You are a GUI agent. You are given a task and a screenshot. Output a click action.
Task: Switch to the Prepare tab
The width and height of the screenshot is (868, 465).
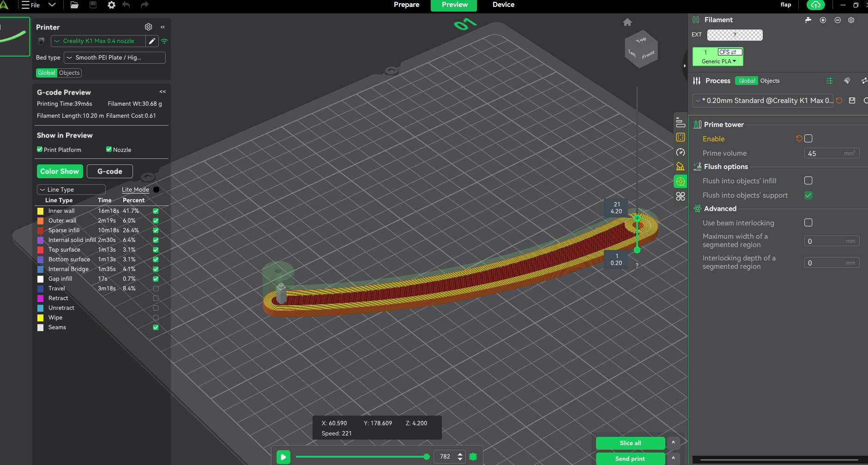tap(406, 5)
